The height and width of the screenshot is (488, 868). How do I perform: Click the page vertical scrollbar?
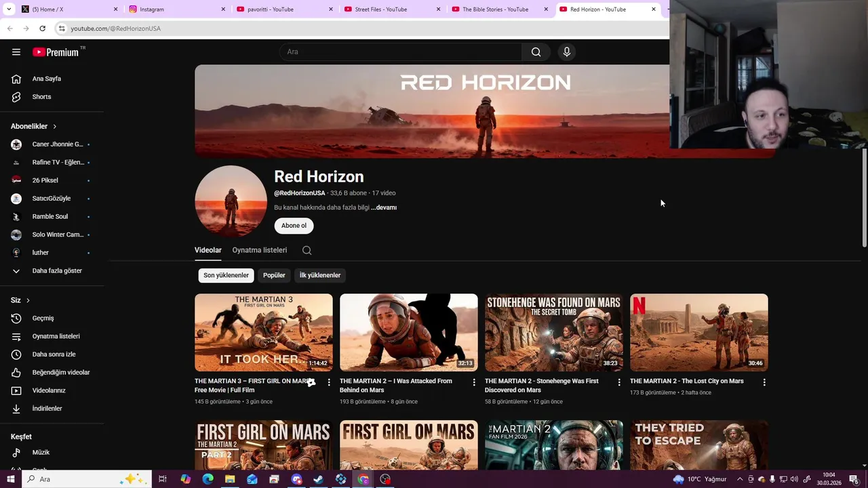pyautogui.click(x=864, y=198)
